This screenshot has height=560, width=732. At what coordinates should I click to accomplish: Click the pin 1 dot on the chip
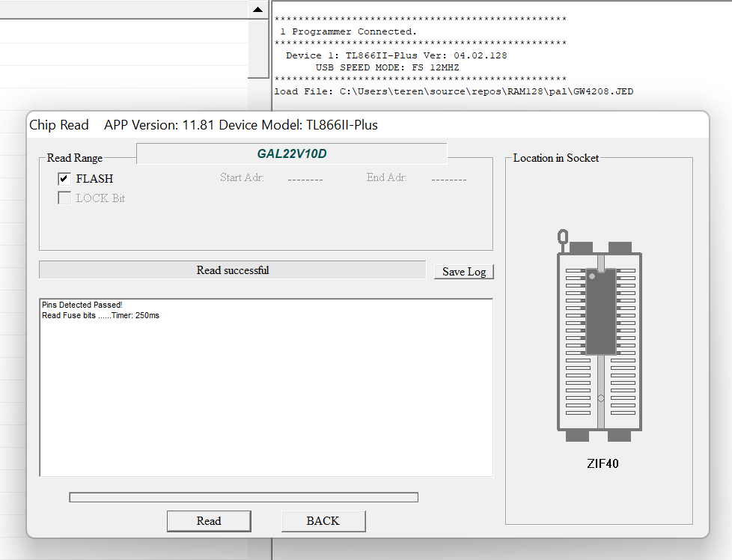pos(592,276)
